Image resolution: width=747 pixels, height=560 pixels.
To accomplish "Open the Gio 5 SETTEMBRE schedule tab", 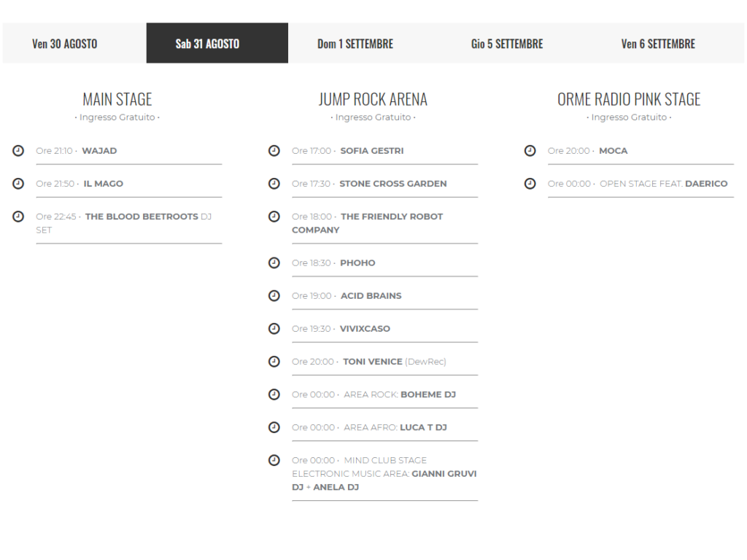I will click(x=507, y=44).
